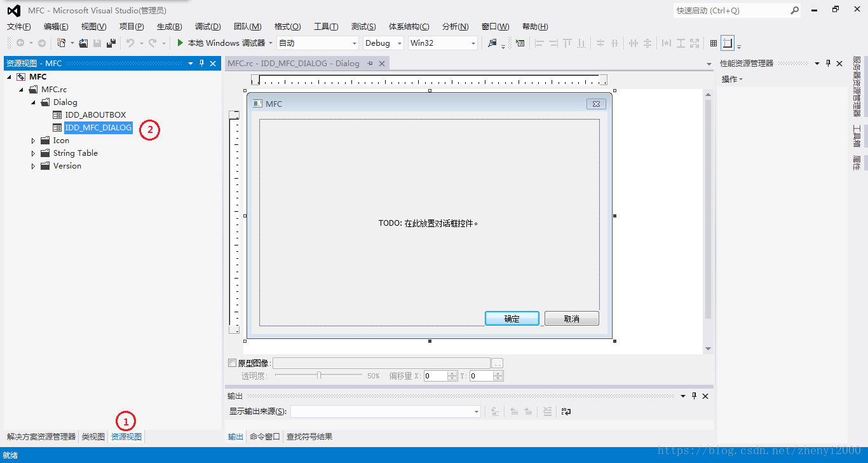Open the Win32 platform dropdown
This screenshot has width=868, height=463.
coord(442,43)
